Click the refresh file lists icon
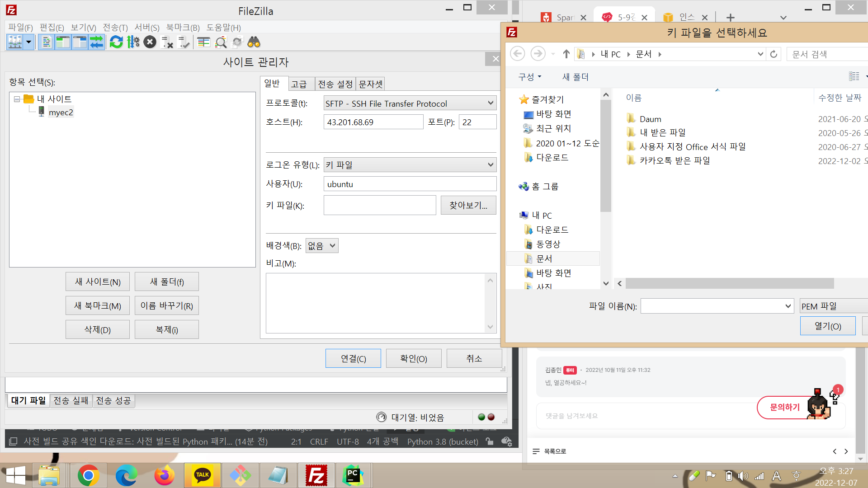Viewport: 868px width, 488px height. [116, 42]
